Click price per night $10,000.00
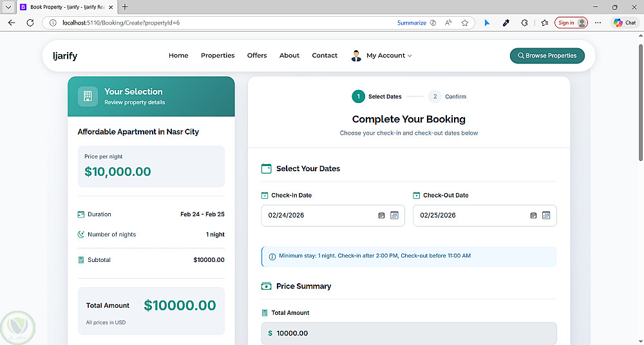Viewport: 644px width, 345px height. point(117,171)
